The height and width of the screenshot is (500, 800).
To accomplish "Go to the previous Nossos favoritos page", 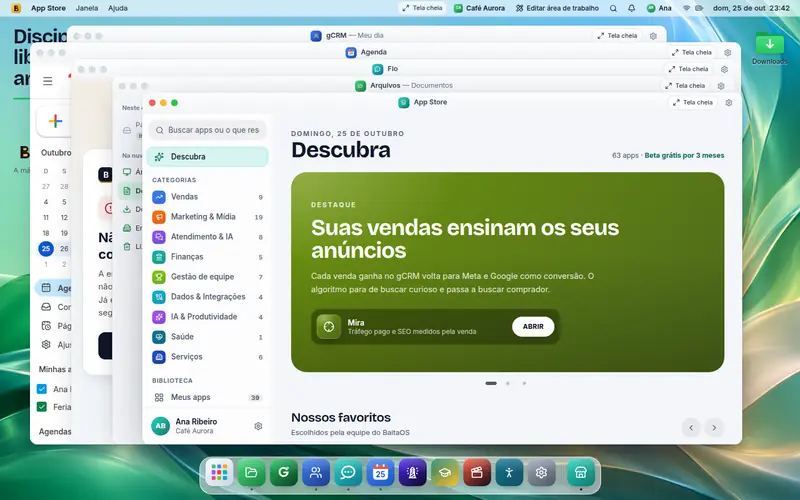I will coord(691,428).
